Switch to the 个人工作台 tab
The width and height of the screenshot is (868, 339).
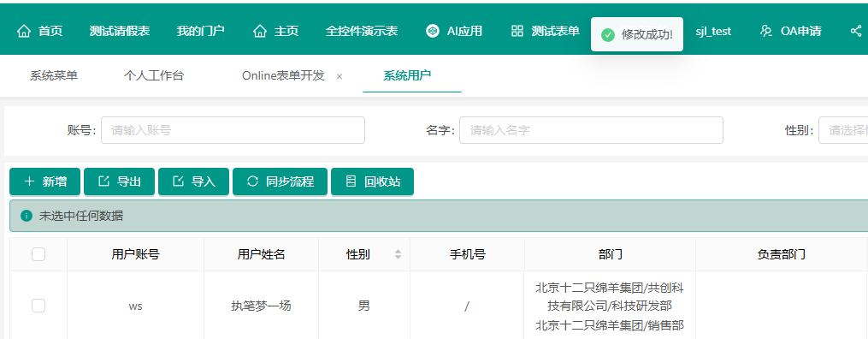[153, 76]
